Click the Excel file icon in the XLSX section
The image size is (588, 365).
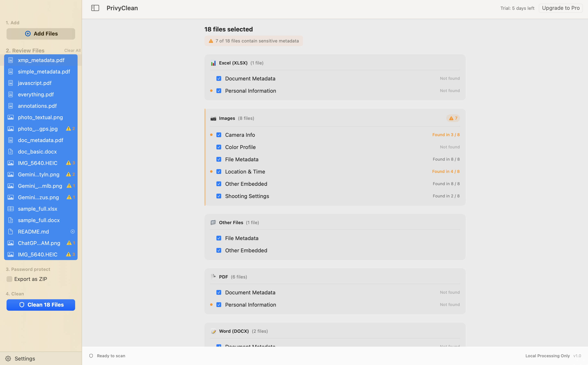[x=213, y=63]
